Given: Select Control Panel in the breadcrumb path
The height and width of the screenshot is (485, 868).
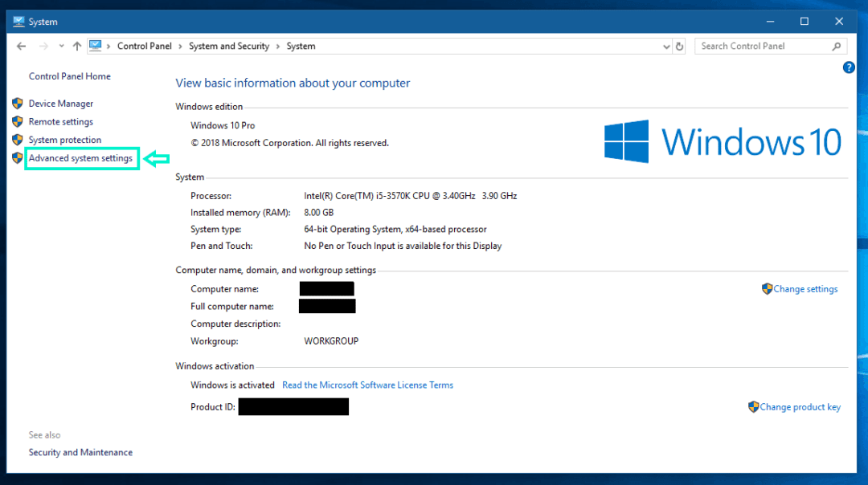Looking at the screenshot, I should point(145,46).
